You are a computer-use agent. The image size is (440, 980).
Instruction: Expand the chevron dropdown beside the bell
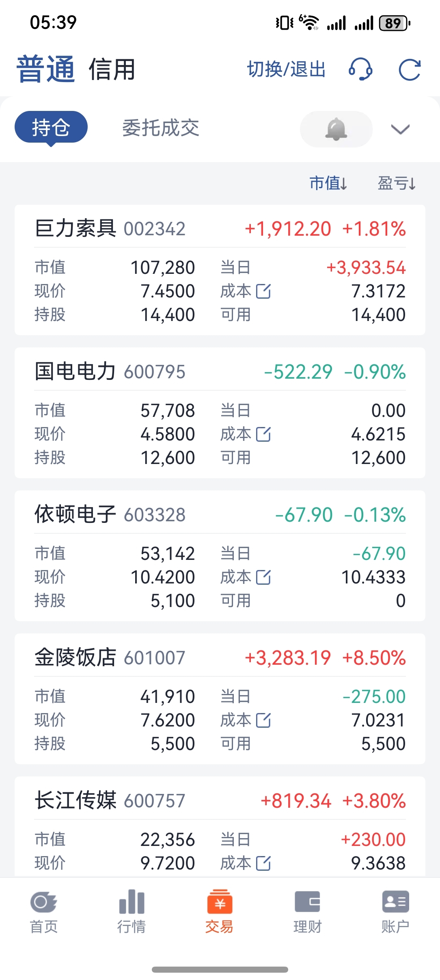pyautogui.click(x=400, y=129)
